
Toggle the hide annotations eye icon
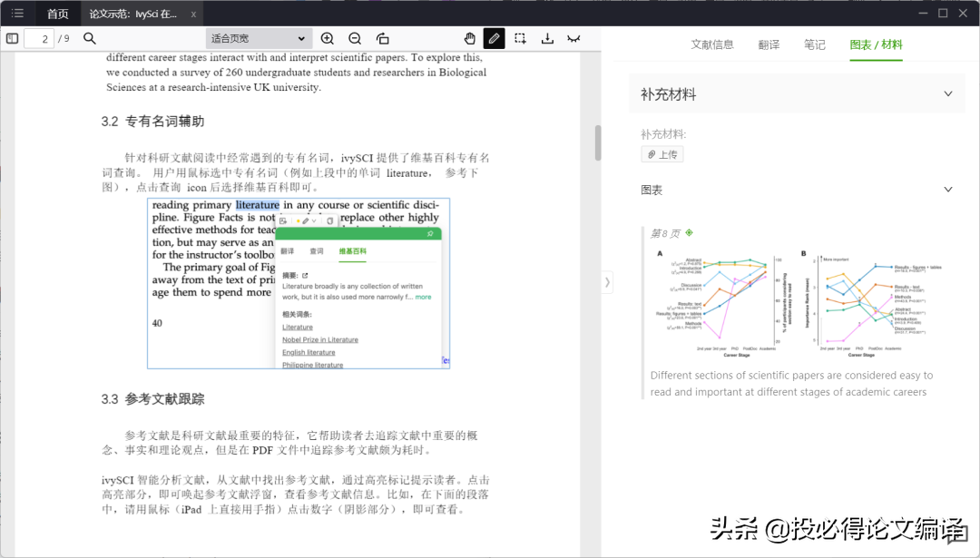(x=573, y=39)
